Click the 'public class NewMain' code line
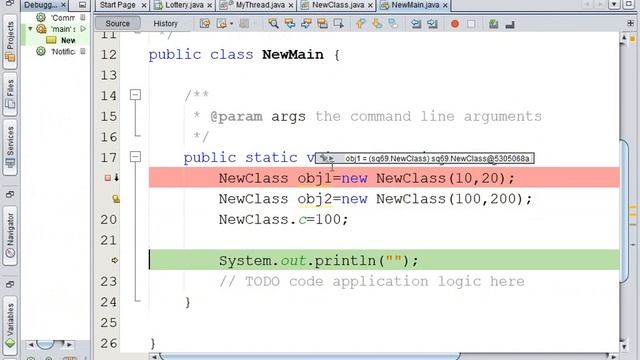The width and height of the screenshot is (640, 360). point(244,55)
